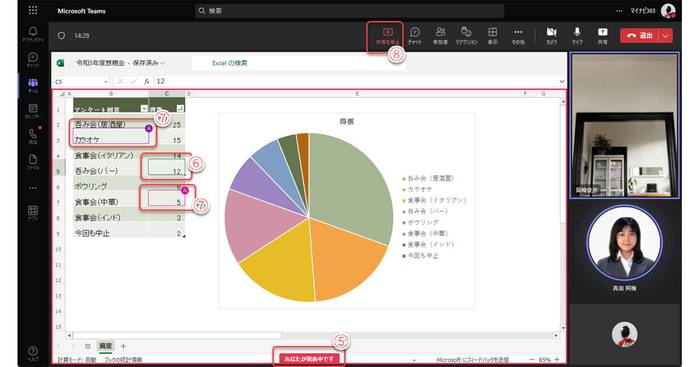Toggle the share content tray button
The image size is (700, 367).
pyautogui.click(x=603, y=36)
